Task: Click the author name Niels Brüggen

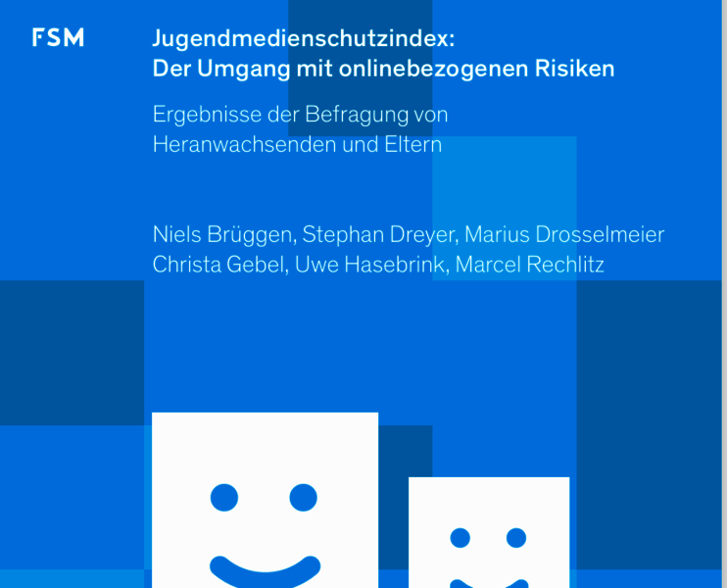Action: point(223,235)
